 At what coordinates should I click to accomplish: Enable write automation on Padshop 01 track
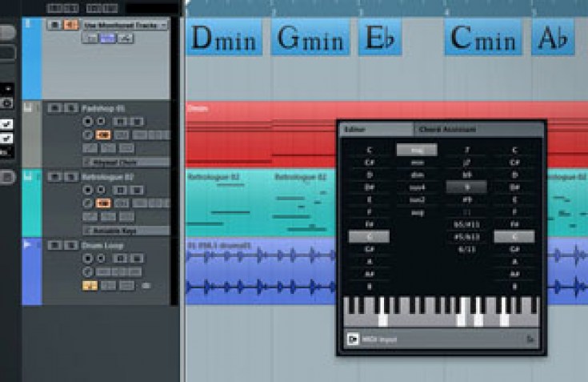point(137,122)
